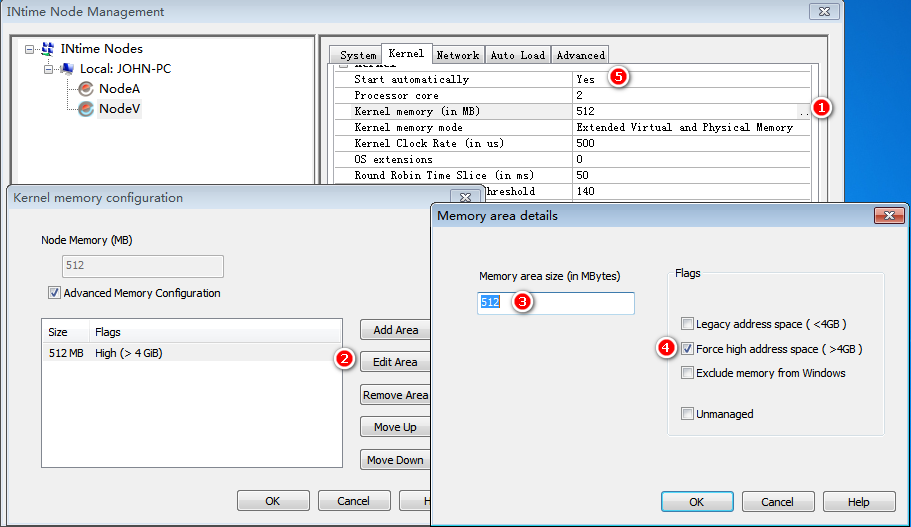Click the Node Memory (MB) field
911x527 pixels.
pos(142,266)
